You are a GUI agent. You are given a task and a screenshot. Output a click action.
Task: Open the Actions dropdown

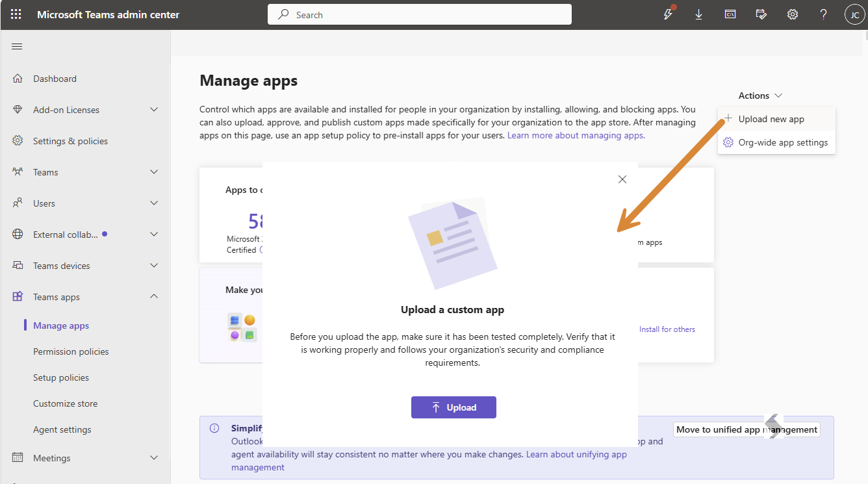coord(760,96)
